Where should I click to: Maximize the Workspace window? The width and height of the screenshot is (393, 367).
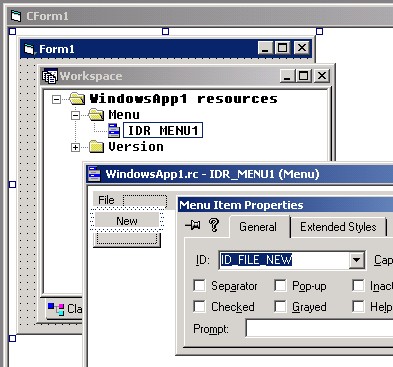303,76
